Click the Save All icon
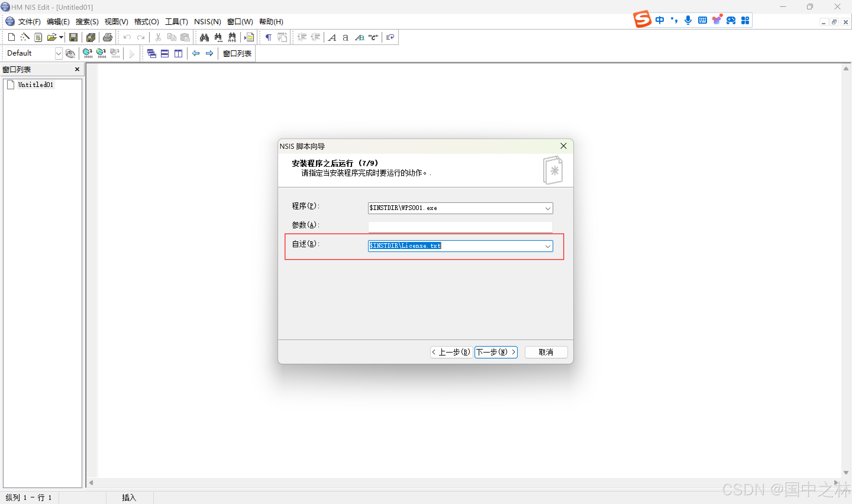852x504 pixels. [91, 37]
